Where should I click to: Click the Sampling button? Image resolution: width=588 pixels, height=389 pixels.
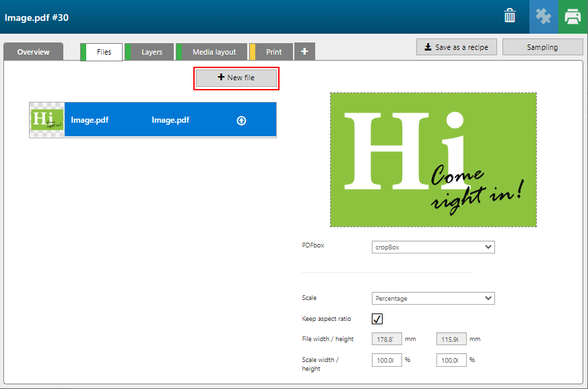(542, 47)
